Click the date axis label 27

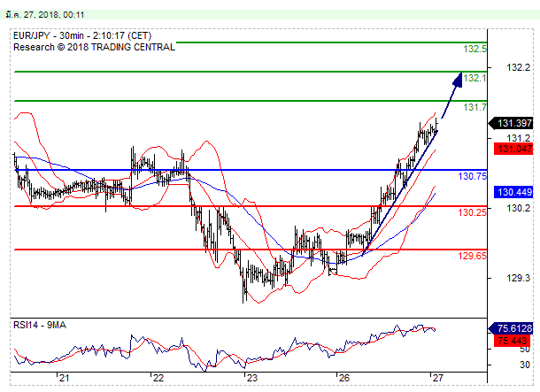[437, 378]
